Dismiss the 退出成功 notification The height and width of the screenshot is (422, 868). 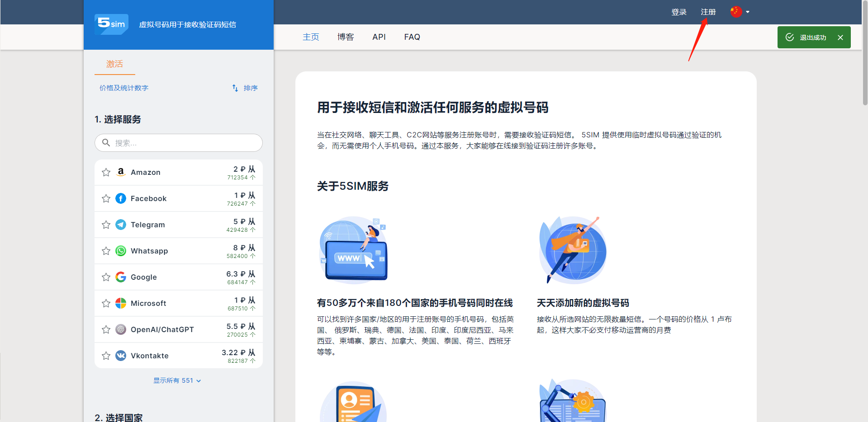point(840,38)
